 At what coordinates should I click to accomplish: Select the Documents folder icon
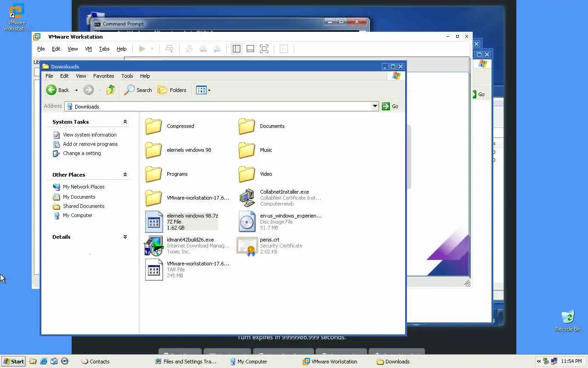pyautogui.click(x=247, y=126)
